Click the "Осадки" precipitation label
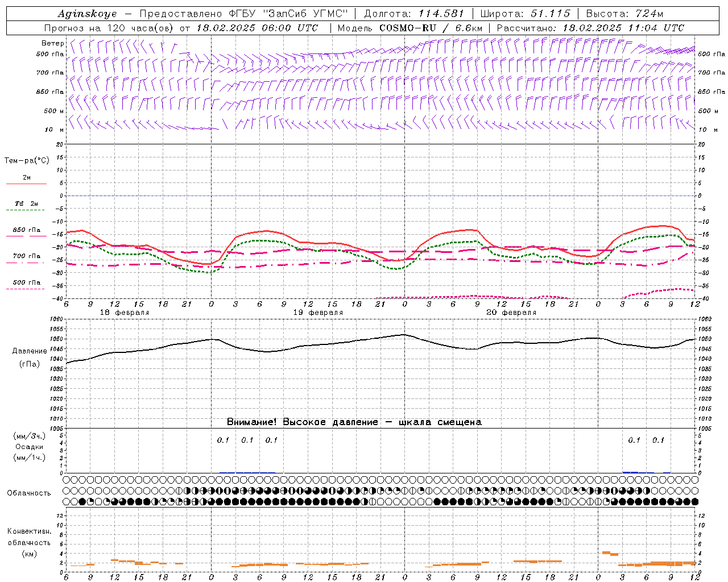 [x=30, y=447]
